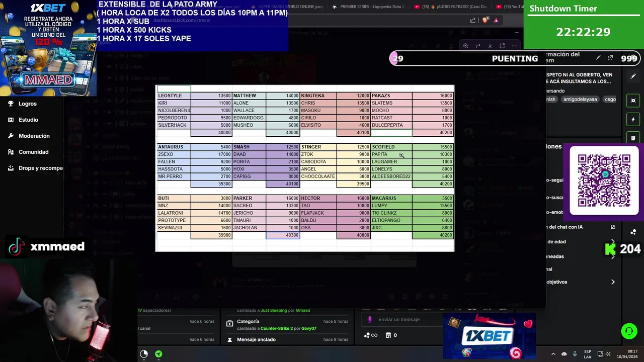
Task: Click the purple microphone icon in message box
Action: coord(370,319)
